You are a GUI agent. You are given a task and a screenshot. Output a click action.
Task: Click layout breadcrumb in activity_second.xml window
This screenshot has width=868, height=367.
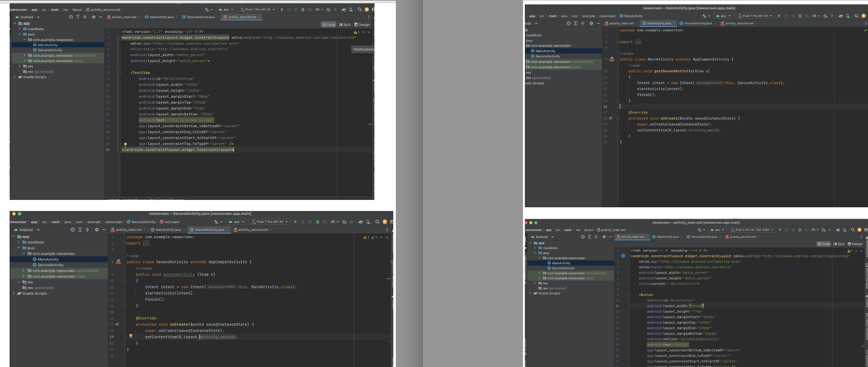pyautogui.click(x=77, y=10)
